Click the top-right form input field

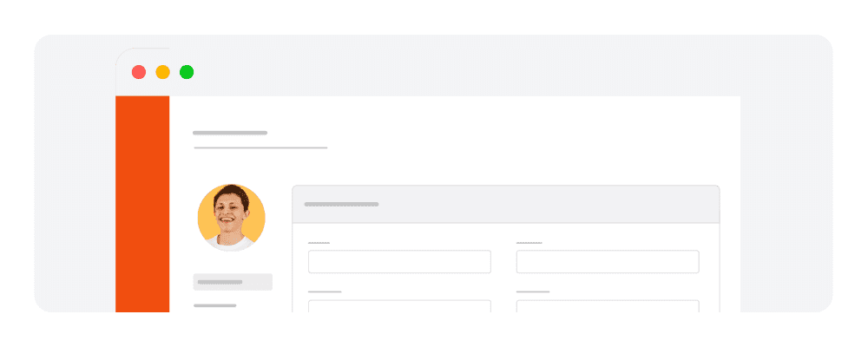[x=608, y=262]
